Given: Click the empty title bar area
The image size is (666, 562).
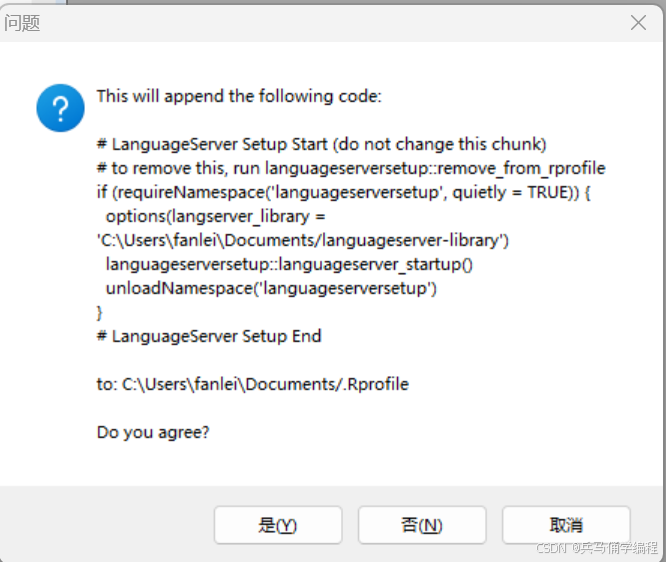Looking at the screenshot, I should [x=331, y=23].
